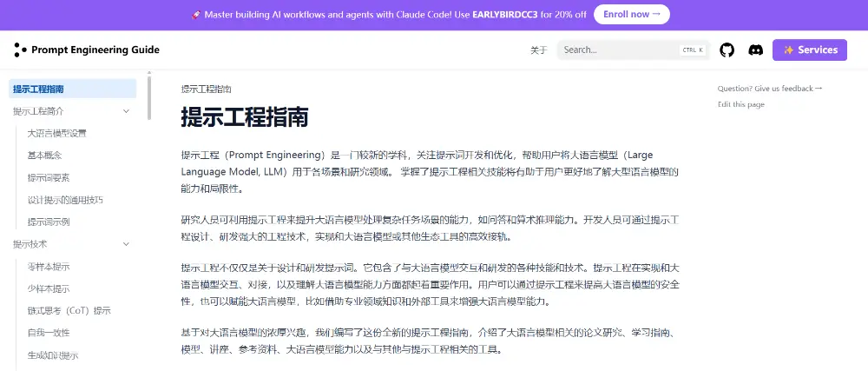Open 链式思考（CoT）提示 sidebar item

(69, 311)
